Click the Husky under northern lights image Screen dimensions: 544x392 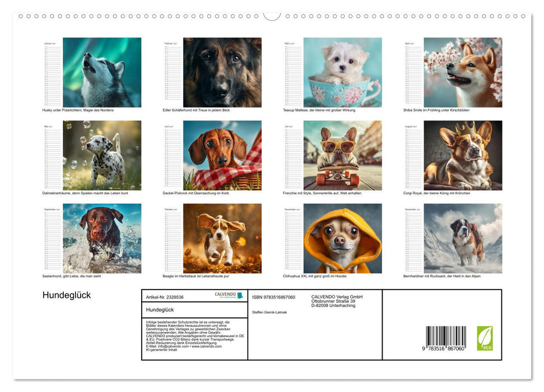point(102,72)
